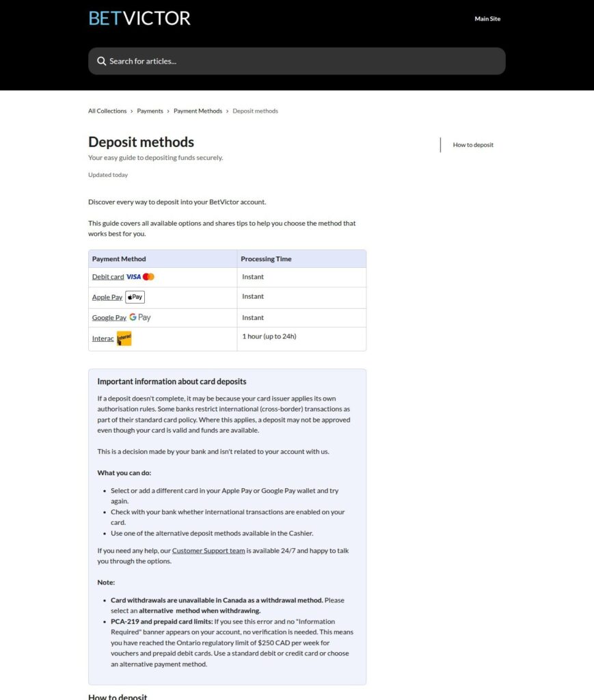The height and width of the screenshot is (700, 594).
Task: Click the BetVictor logo
Action: (x=139, y=18)
